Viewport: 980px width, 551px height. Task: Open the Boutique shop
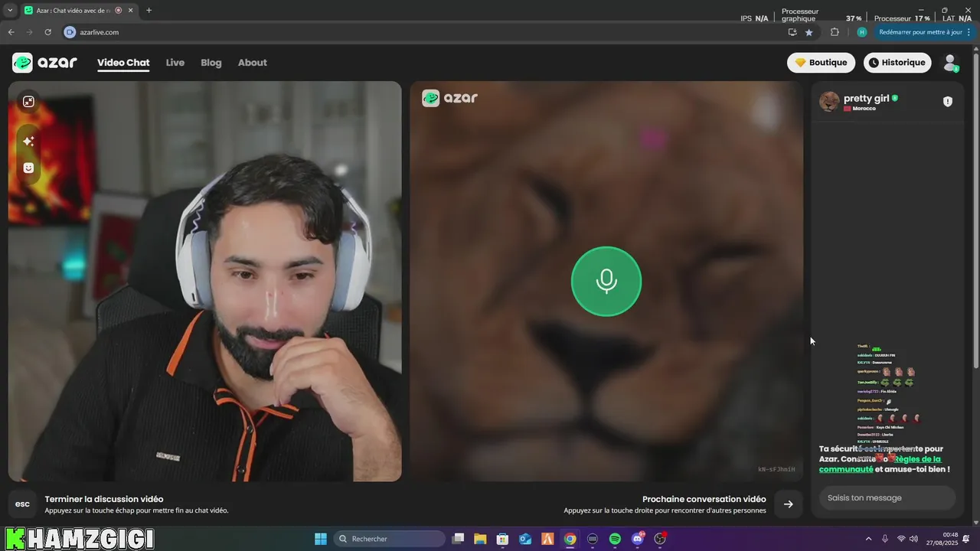(x=821, y=63)
